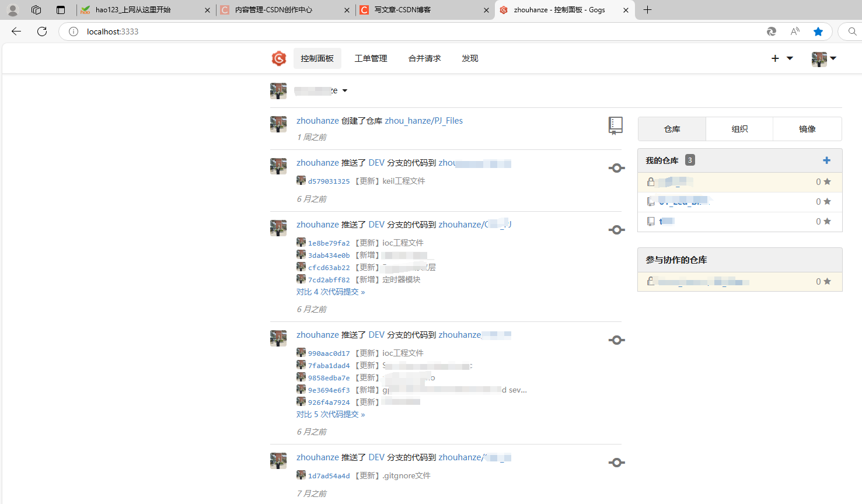Open commit d579031325
Image resolution: width=862 pixels, height=504 pixels.
click(x=329, y=181)
